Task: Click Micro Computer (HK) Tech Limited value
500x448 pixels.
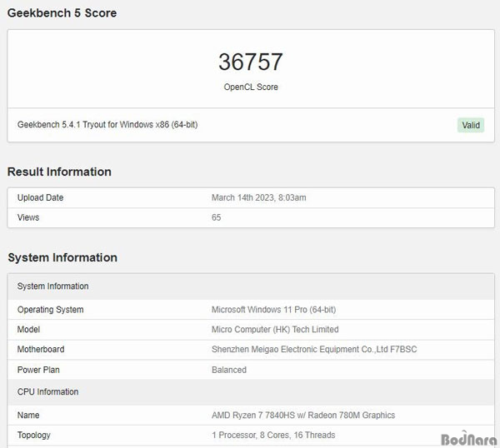Action: click(x=275, y=329)
